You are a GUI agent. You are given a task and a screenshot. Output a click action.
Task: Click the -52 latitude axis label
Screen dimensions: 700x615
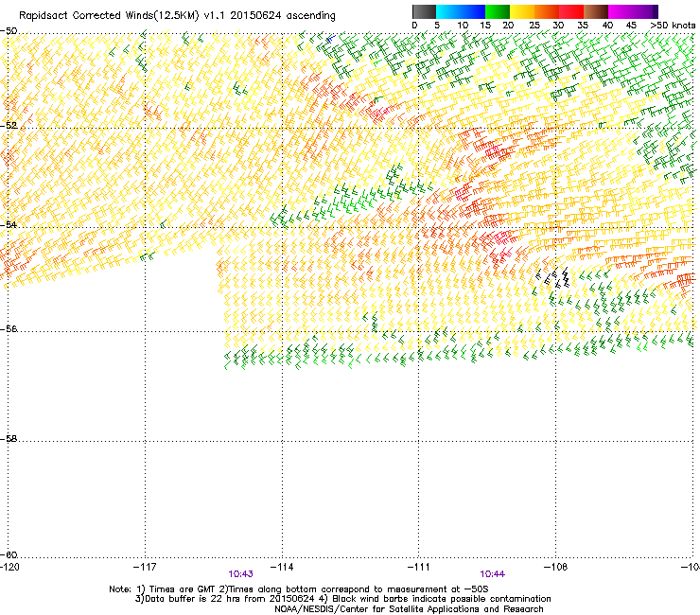[9, 126]
